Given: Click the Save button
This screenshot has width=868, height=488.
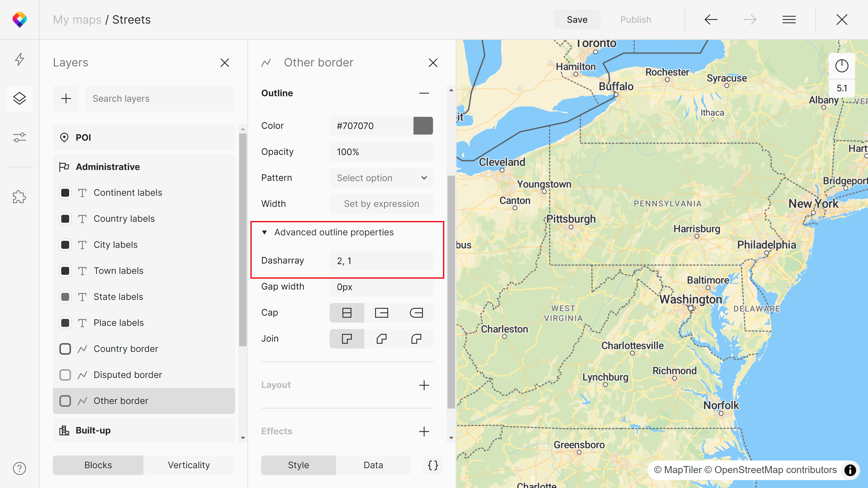Looking at the screenshot, I should pyautogui.click(x=577, y=20).
